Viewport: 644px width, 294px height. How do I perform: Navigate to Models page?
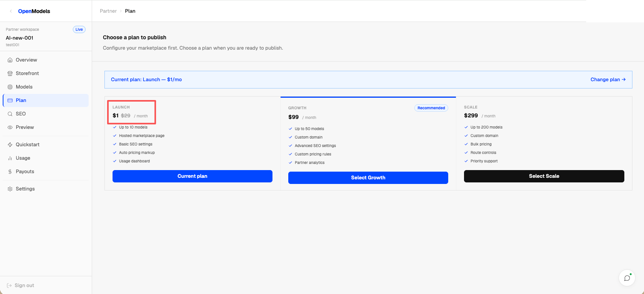(x=46, y=87)
